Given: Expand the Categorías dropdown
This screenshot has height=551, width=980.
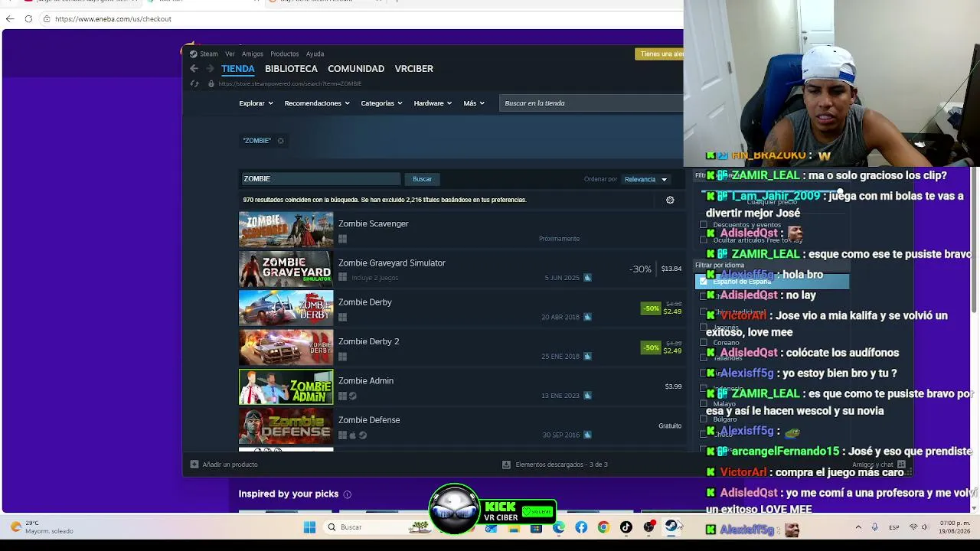Looking at the screenshot, I should [x=381, y=103].
